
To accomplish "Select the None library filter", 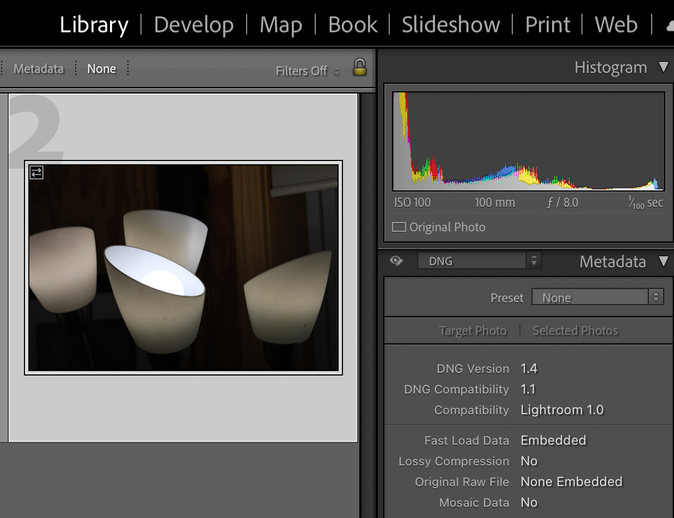I will coord(101,69).
